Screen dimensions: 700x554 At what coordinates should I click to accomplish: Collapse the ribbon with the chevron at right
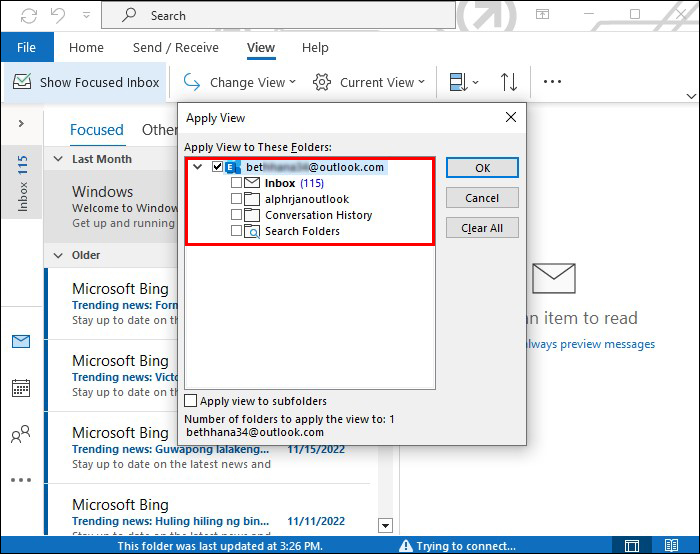691,96
